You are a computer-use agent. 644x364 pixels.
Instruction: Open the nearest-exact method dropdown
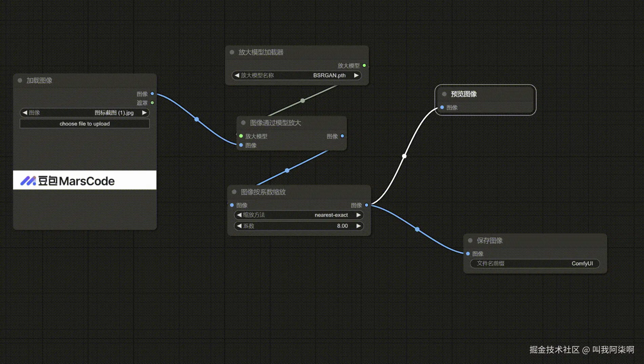tap(299, 215)
